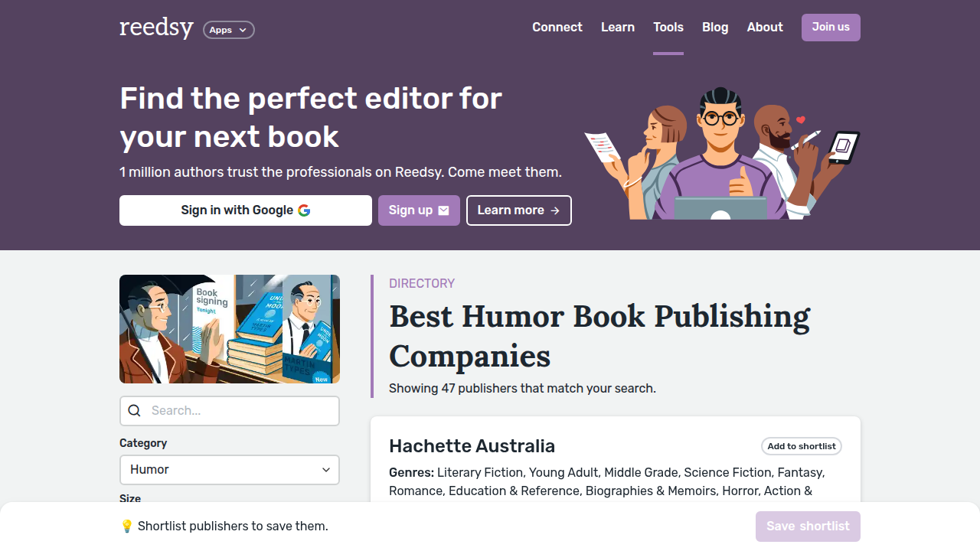
Task: Open the Apps dropdown
Action: [229, 30]
